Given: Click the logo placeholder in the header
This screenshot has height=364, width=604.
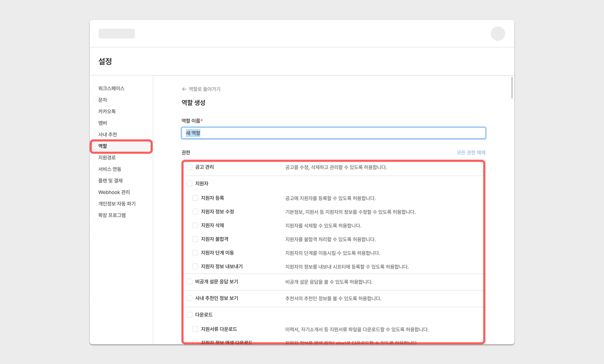Looking at the screenshot, I should [x=117, y=34].
